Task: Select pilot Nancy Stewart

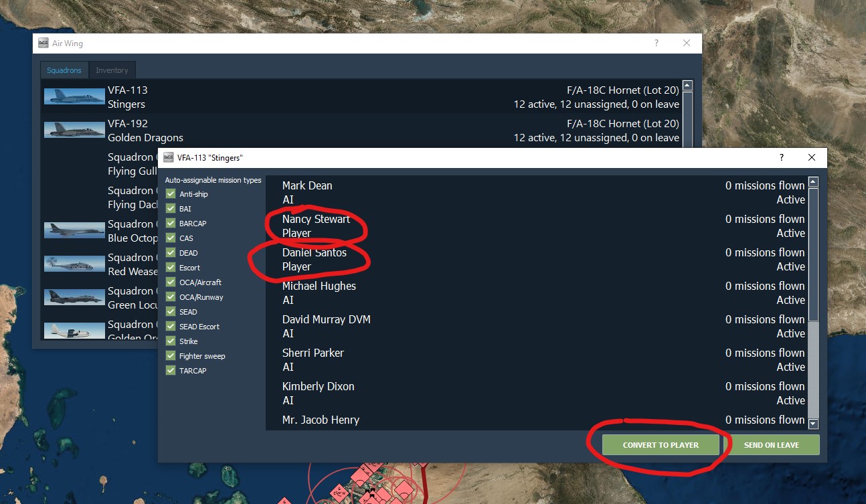Action: coord(537,226)
